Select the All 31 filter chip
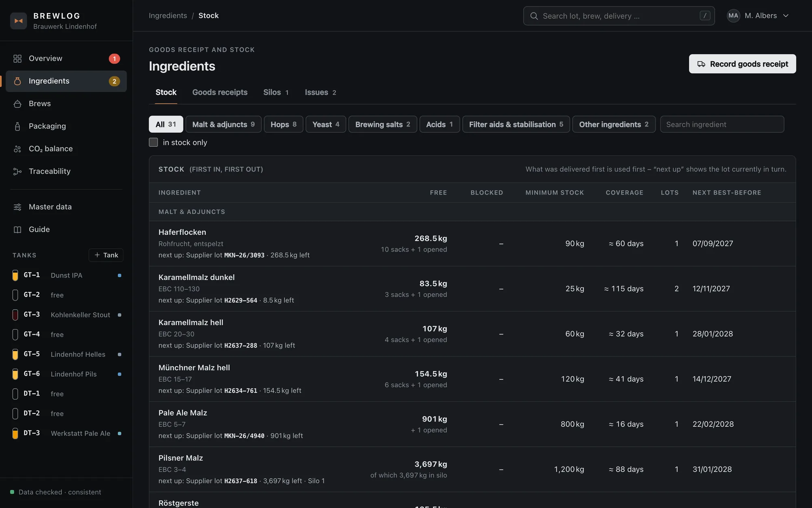Screen dimensions: 812x508 166,124
